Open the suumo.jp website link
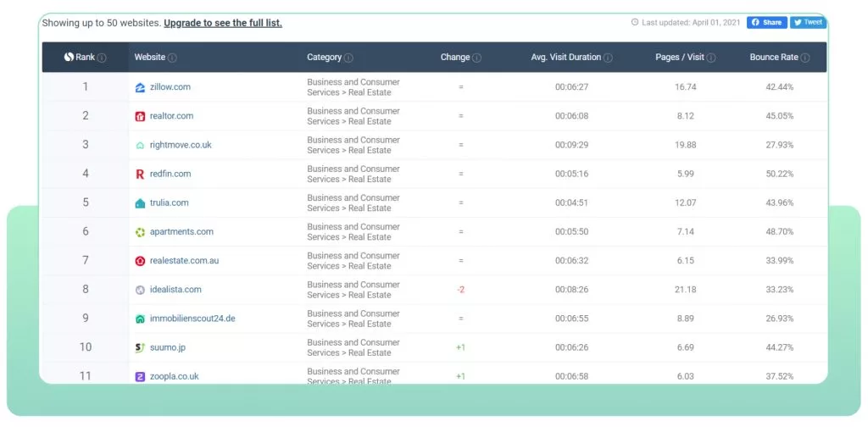 (x=168, y=347)
